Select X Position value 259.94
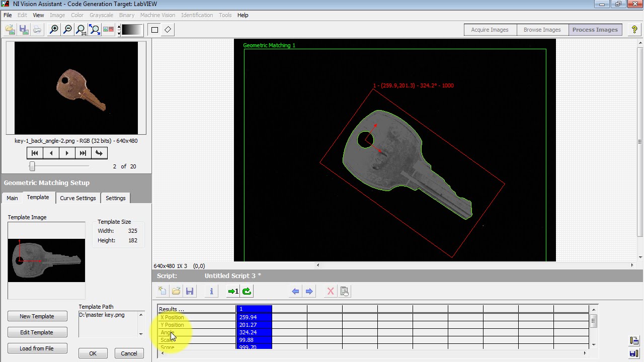Screen dimensions: 644x362 (x=254, y=317)
